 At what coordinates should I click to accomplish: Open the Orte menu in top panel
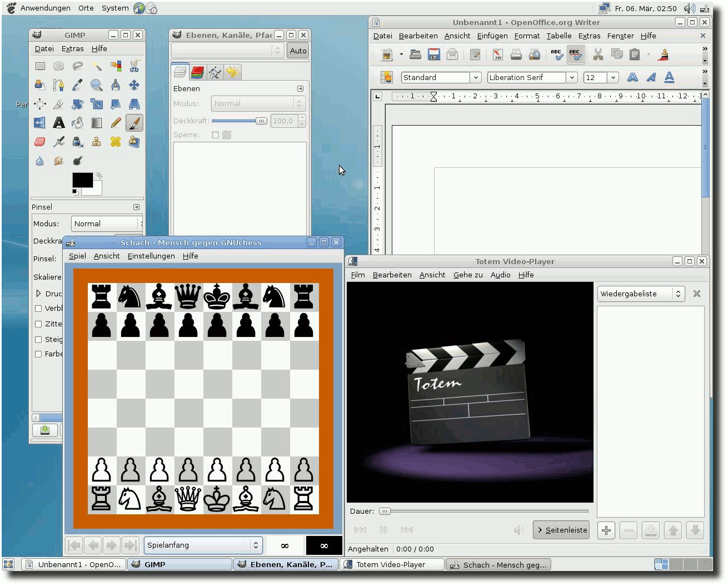[86, 8]
